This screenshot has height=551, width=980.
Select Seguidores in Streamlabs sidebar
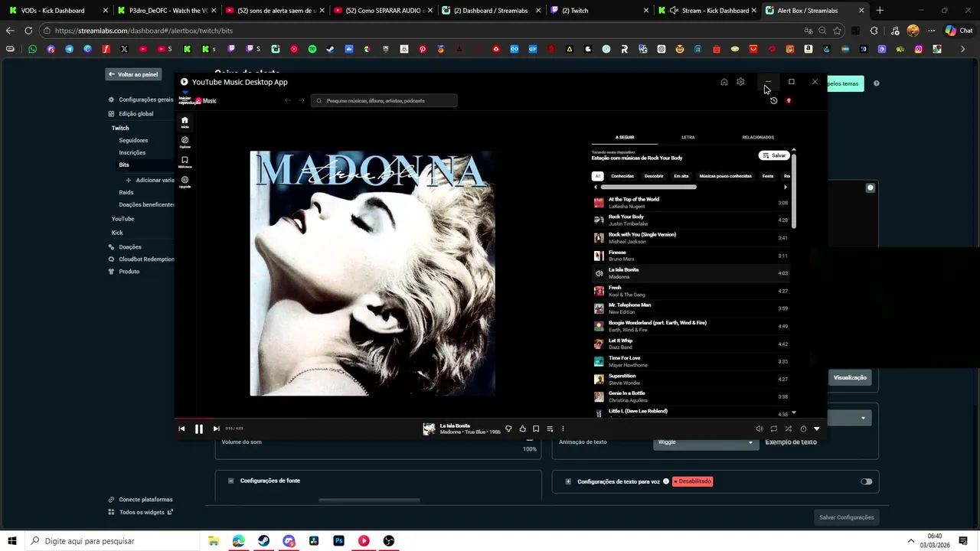[133, 140]
